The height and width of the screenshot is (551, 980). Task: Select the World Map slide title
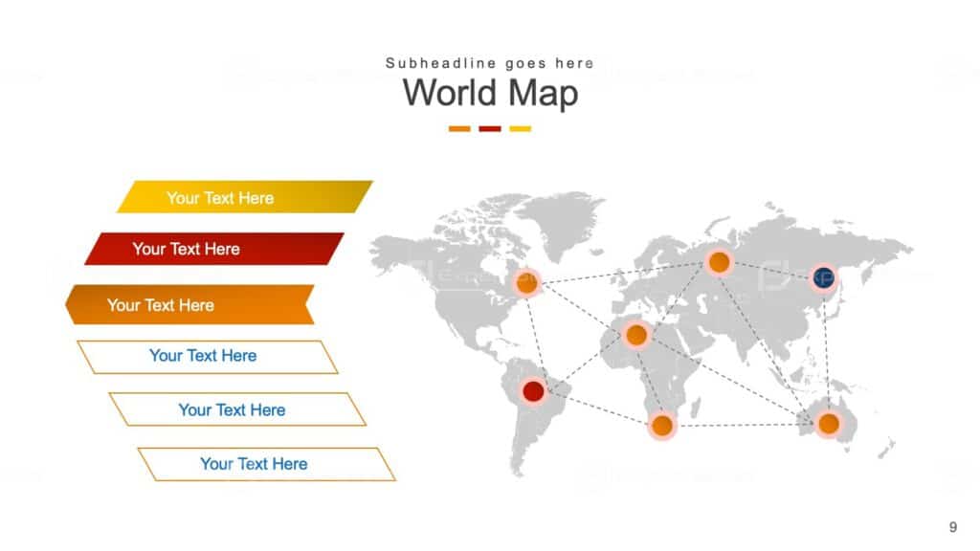point(490,92)
